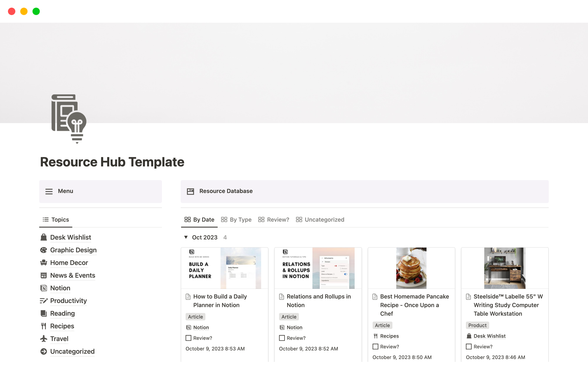Click the Desk Wishlist shopping bag icon

pos(43,237)
